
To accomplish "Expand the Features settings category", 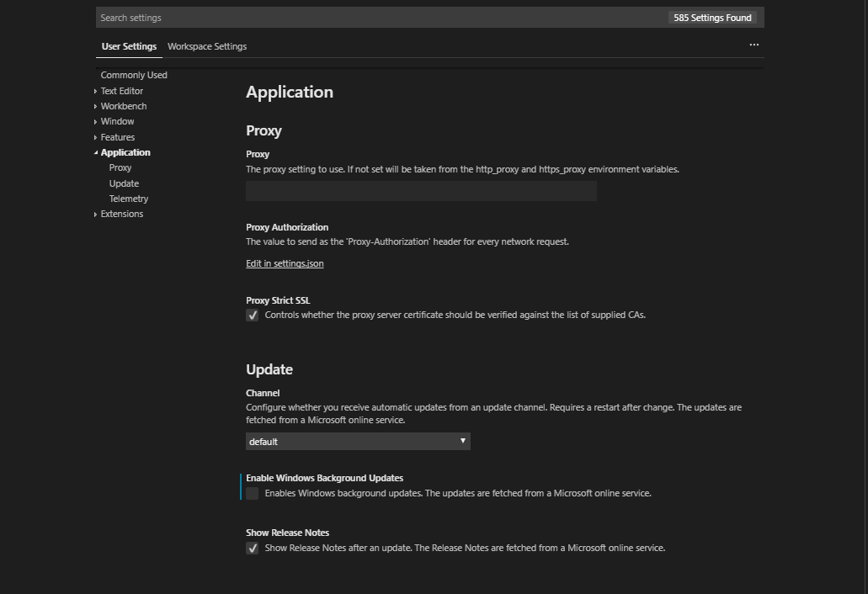I will [117, 136].
